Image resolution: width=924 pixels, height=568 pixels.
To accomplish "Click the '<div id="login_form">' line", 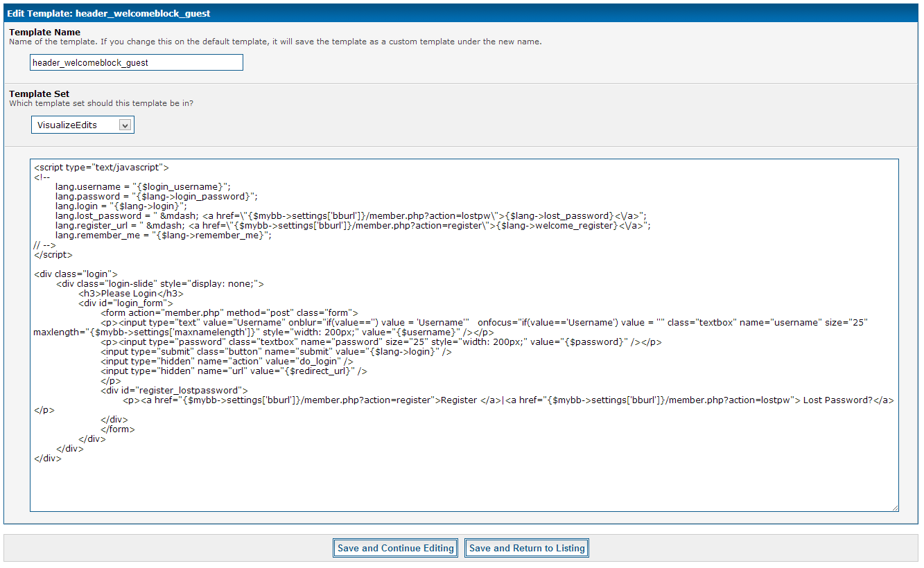I will [x=125, y=303].
